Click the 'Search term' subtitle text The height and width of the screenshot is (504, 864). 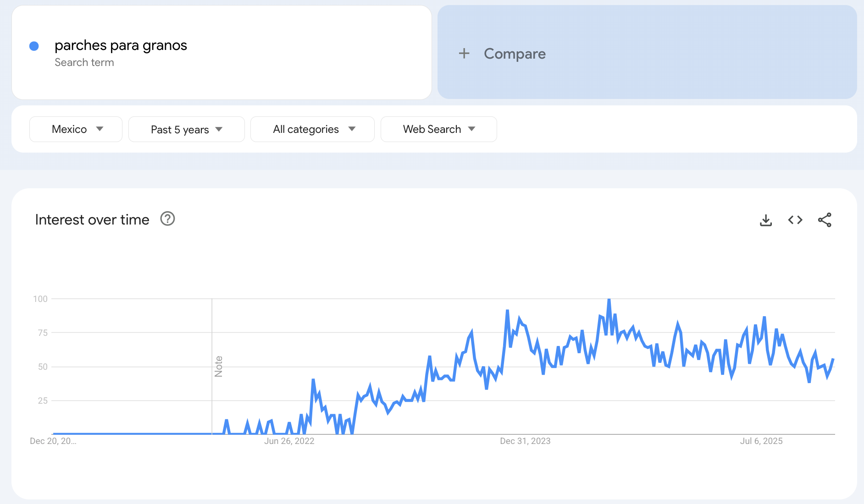[84, 63]
